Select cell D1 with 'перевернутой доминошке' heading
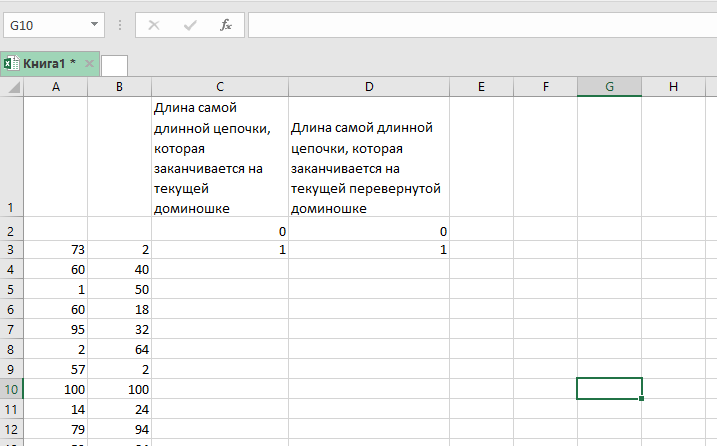Viewport: 717px width, 446px height. point(369,157)
